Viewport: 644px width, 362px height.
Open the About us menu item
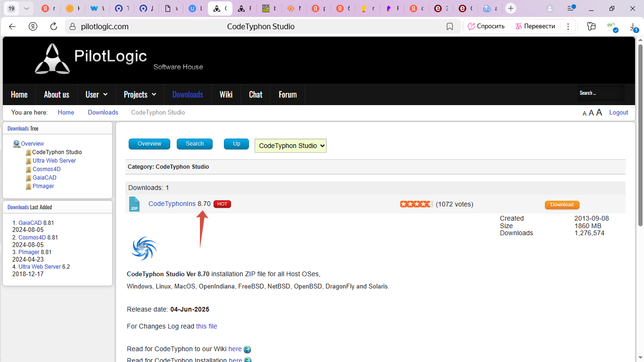coord(57,94)
